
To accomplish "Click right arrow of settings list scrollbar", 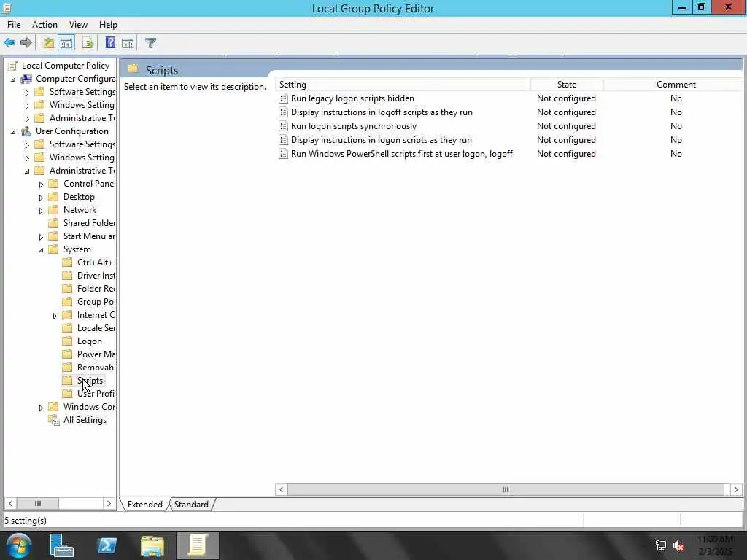I will [736, 489].
